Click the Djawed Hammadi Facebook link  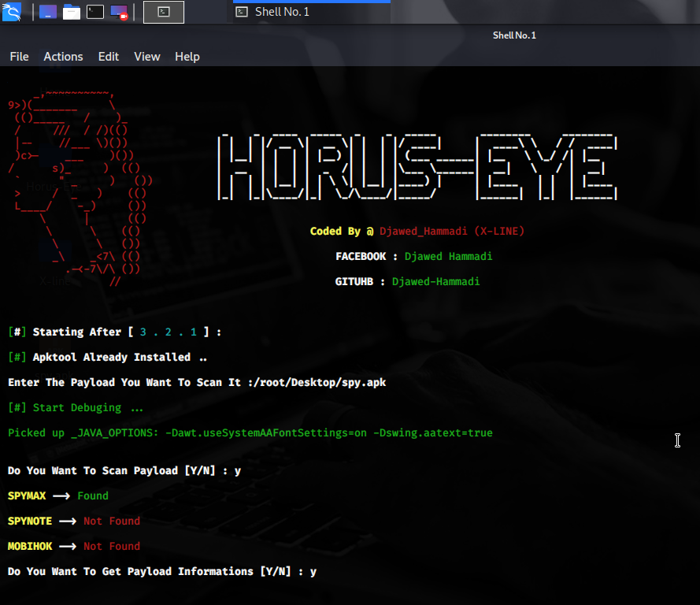point(448,256)
